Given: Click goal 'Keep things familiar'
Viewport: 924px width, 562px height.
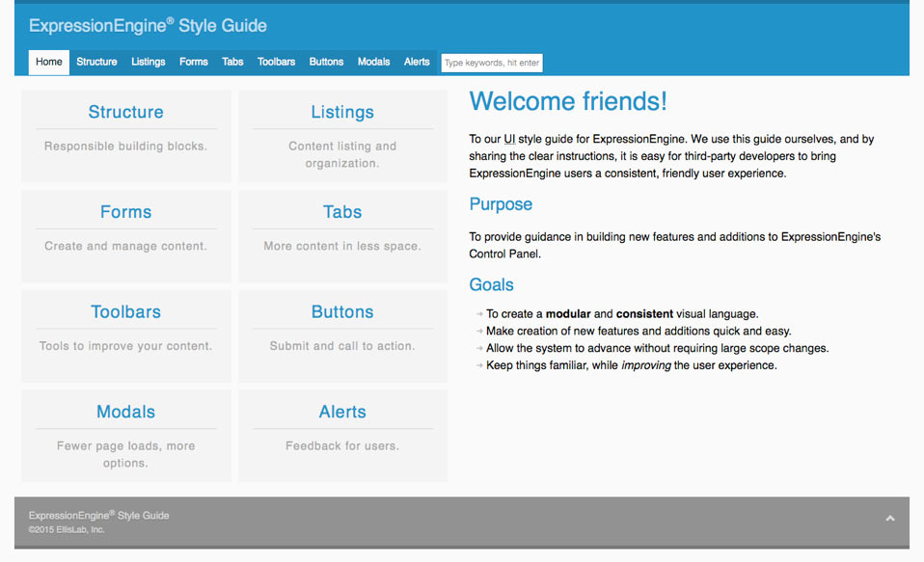Looking at the screenshot, I should point(632,365).
